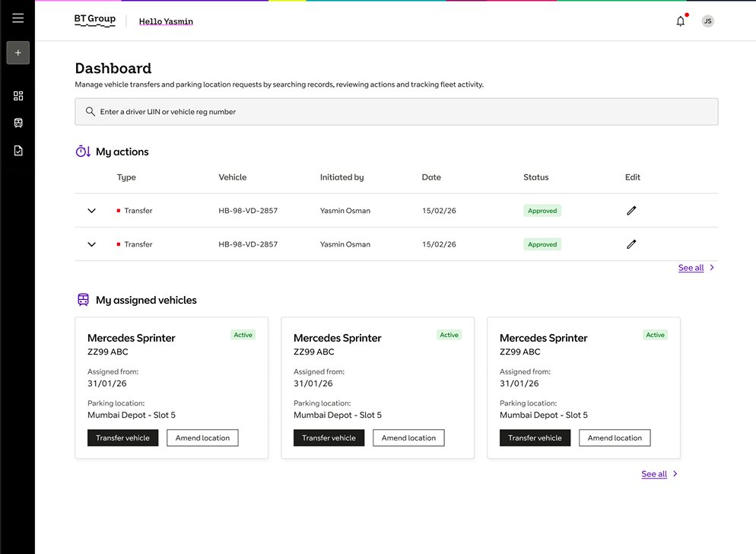Click Transfer vehicle on the last Sprinter card
This screenshot has width=756, height=554.
coord(535,438)
